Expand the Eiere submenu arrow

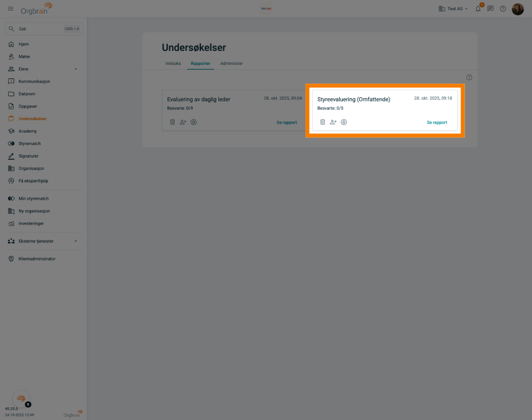(x=76, y=69)
